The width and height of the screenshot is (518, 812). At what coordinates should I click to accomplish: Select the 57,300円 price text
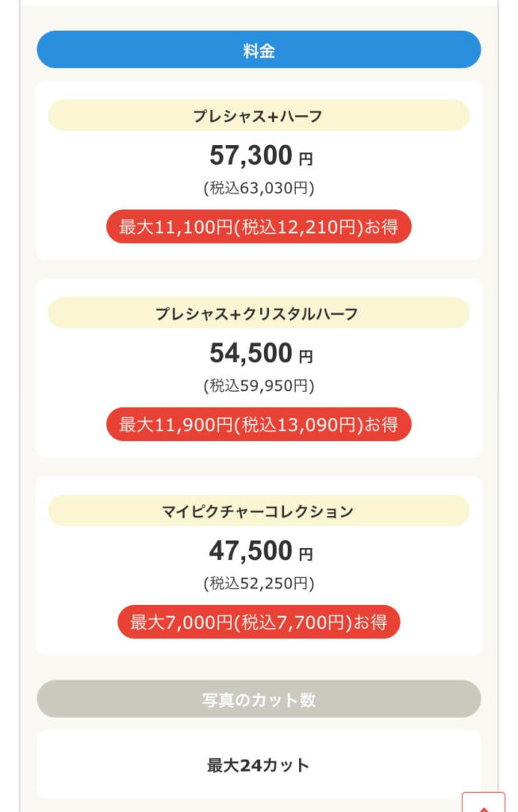(260, 155)
